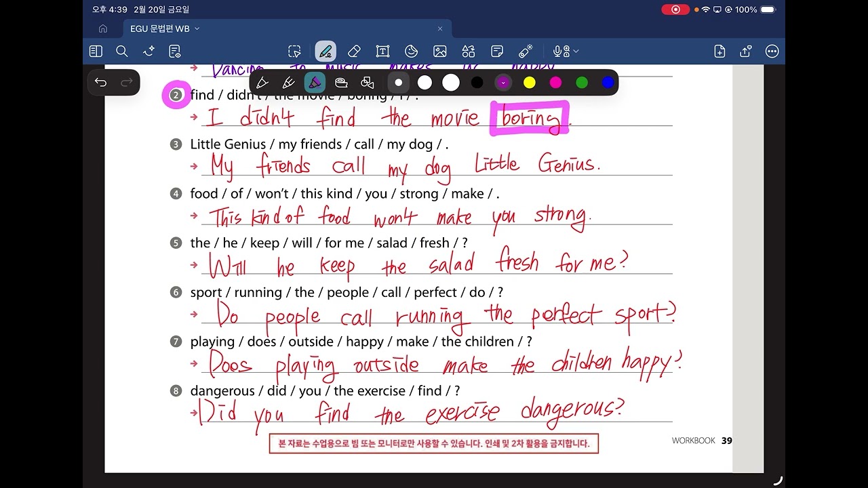Open the AI sparkle assistant
This screenshot has height=488, width=868.
click(149, 52)
